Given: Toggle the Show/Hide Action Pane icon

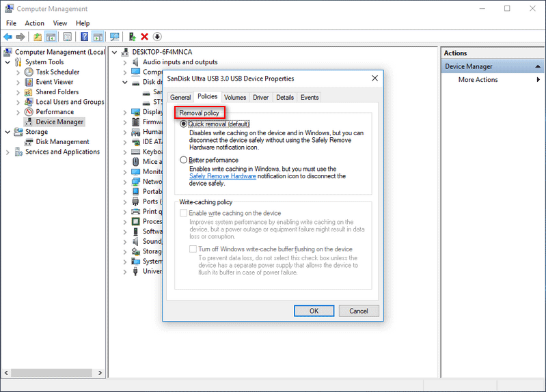Looking at the screenshot, I should (x=98, y=37).
